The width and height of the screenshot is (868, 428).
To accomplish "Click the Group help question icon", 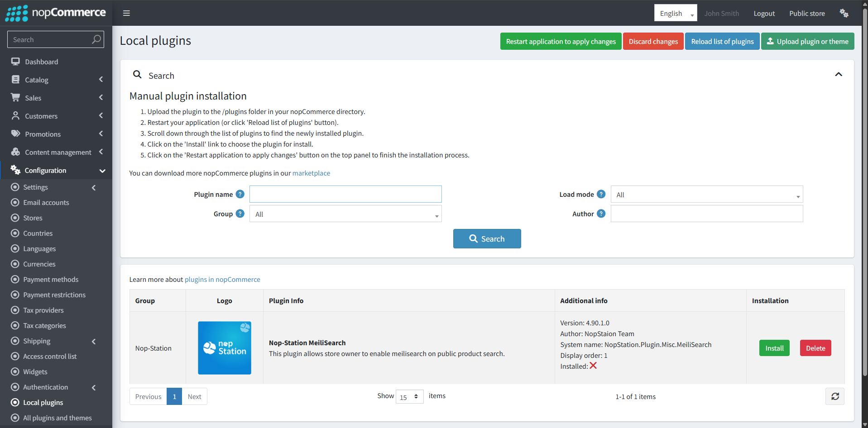I will [240, 214].
